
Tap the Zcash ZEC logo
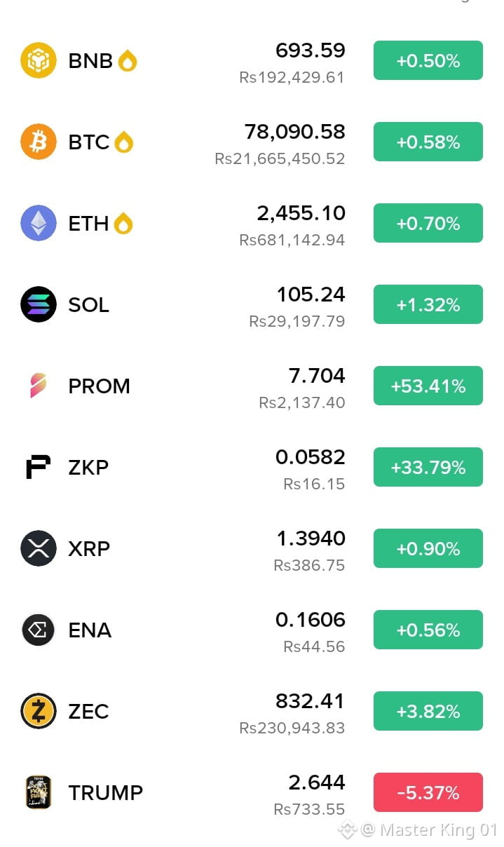38,711
